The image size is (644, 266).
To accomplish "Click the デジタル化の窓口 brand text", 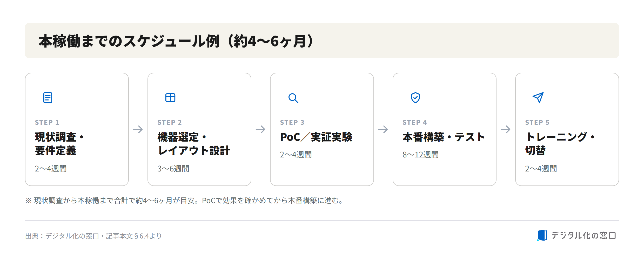I will (x=584, y=235).
